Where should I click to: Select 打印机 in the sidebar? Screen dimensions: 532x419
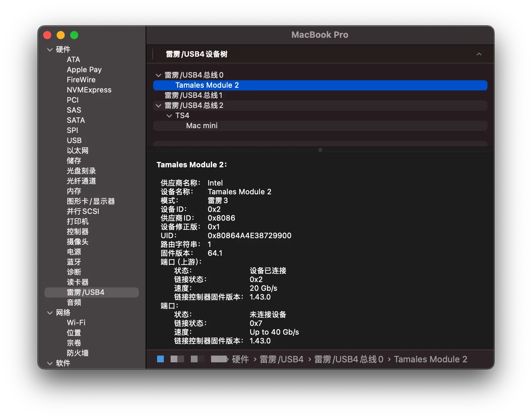pos(78,222)
